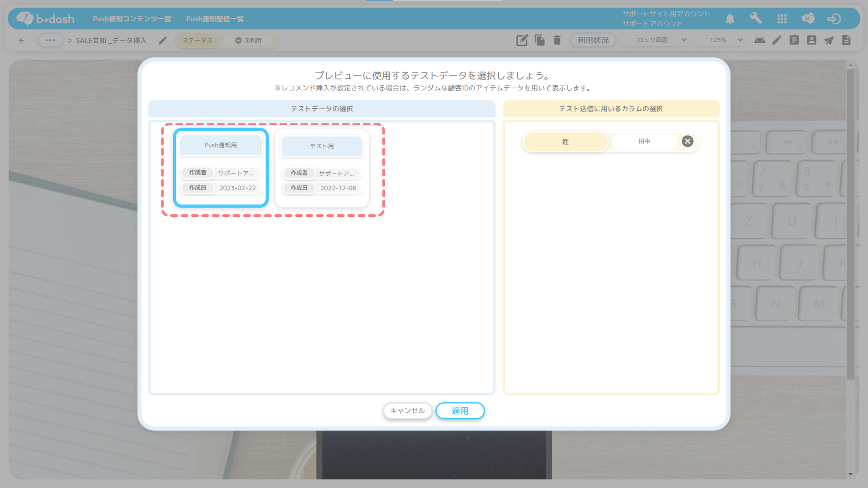Open Push通知配信一覧 menu item

[215, 19]
